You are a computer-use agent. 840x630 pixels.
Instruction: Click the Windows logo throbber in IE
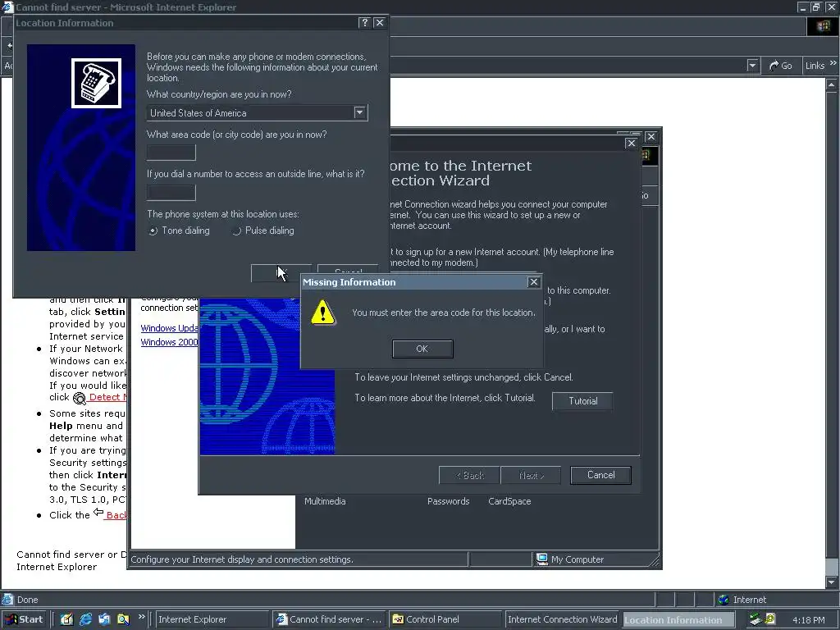coord(822,26)
